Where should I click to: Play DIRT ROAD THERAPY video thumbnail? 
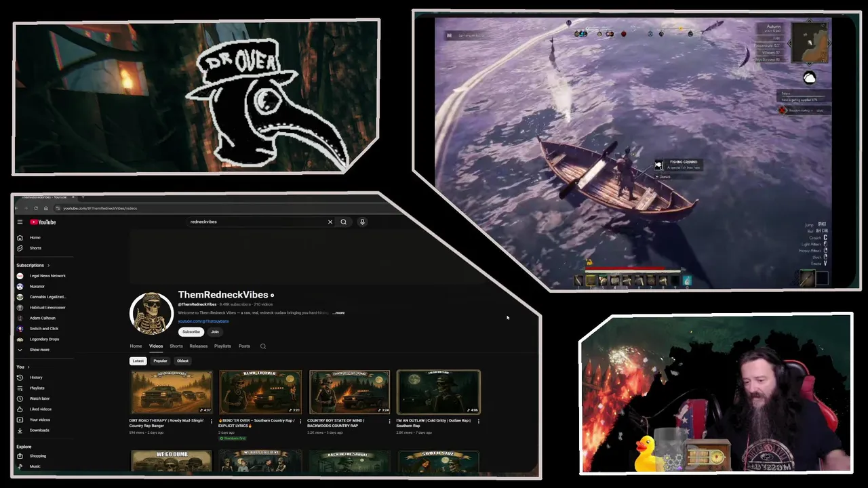pyautogui.click(x=171, y=392)
